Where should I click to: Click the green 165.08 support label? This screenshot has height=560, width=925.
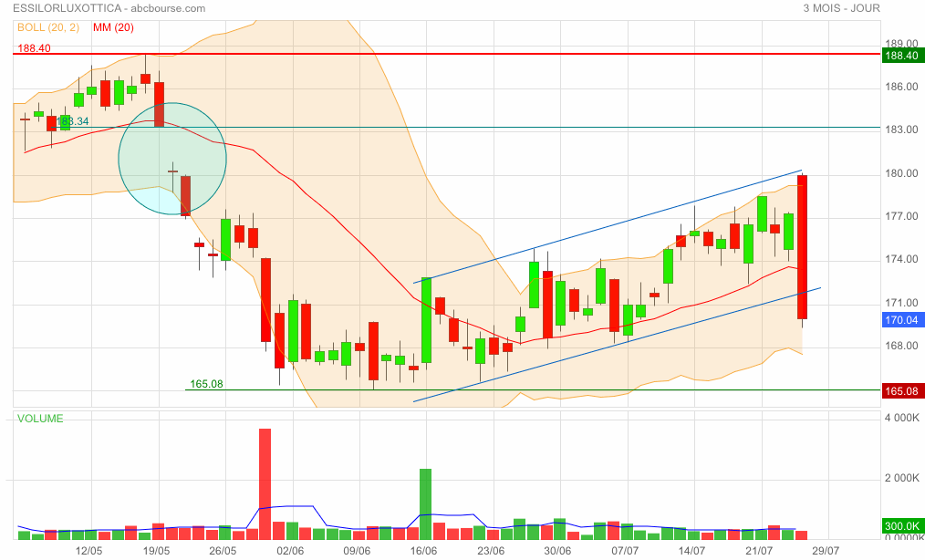pyautogui.click(x=206, y=384)
